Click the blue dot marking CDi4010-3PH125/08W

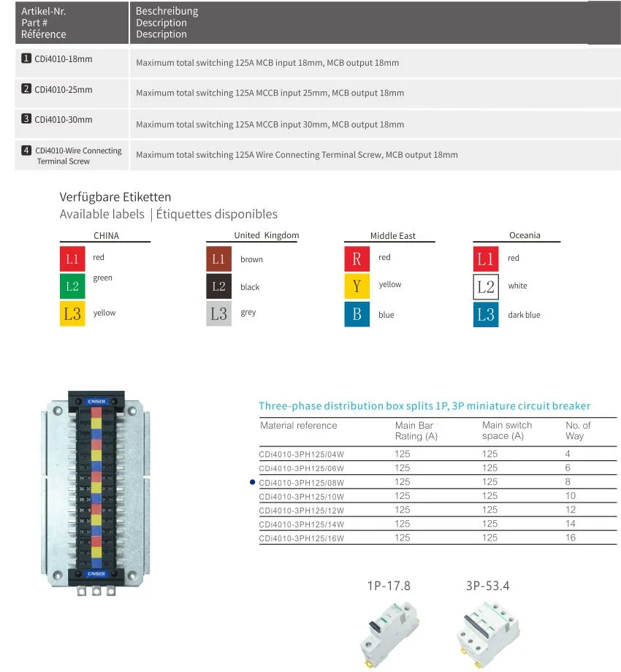[x=253, y=482]
